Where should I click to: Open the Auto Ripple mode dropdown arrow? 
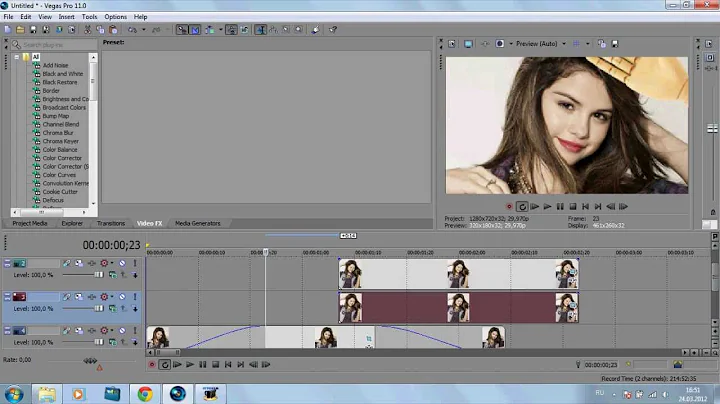point(221,29)
